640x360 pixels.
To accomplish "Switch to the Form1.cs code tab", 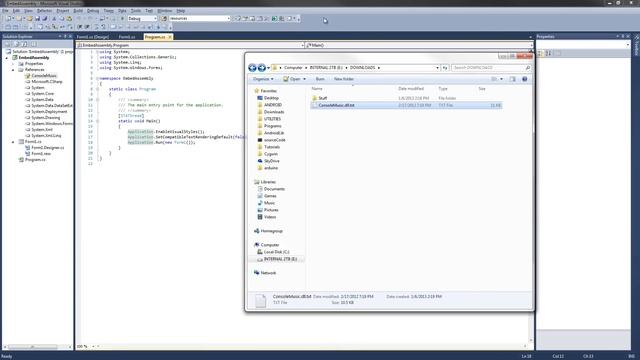I will [x=127, y=37].
